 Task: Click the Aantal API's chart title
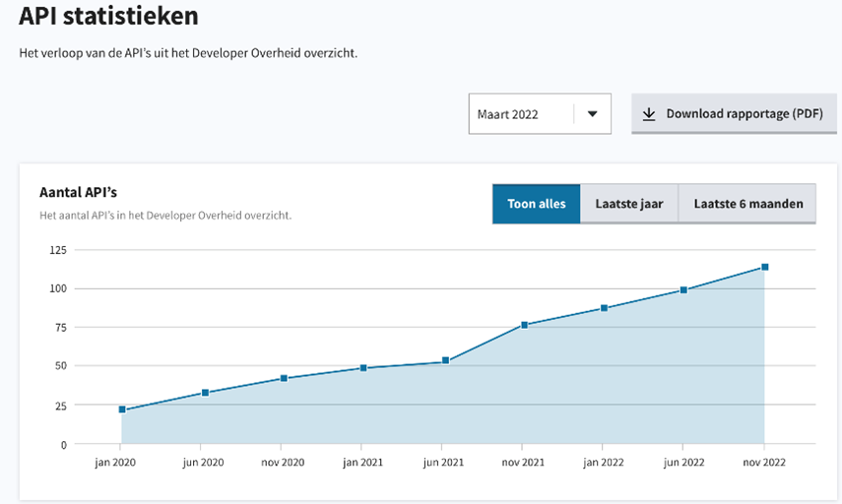tap(78, 192)
